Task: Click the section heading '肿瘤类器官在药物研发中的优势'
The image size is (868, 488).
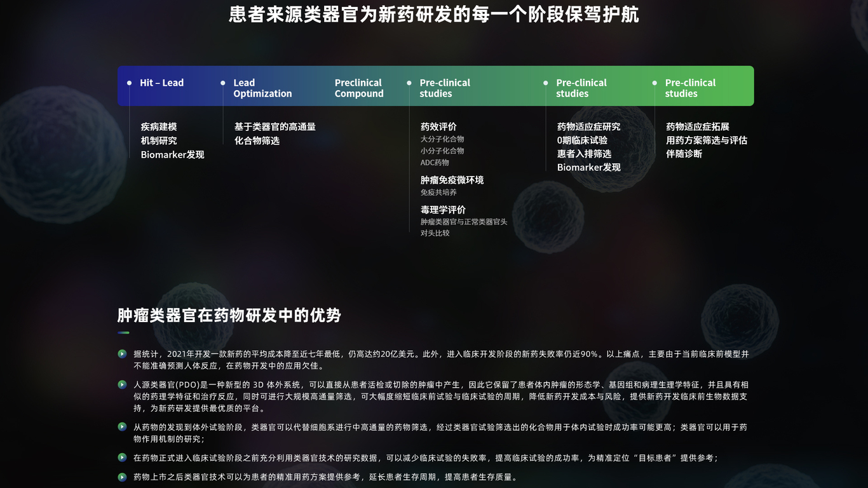Action: (x=229, y=315)
